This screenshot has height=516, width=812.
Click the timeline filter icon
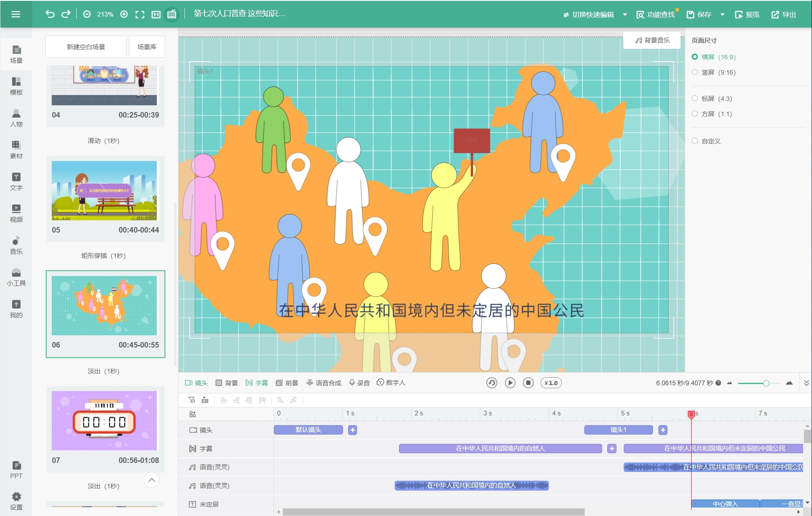(192, 400)
